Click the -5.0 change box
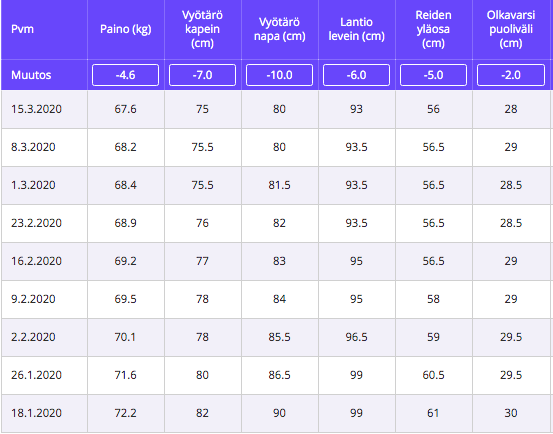 (433, 75)
